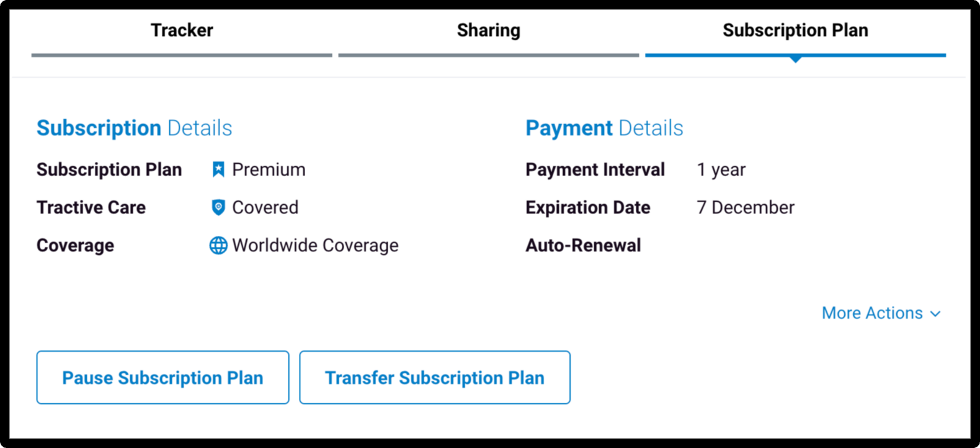The image size is (980, 448).
Task: Click the Subscription Details heading
Action: coord(134,128)
